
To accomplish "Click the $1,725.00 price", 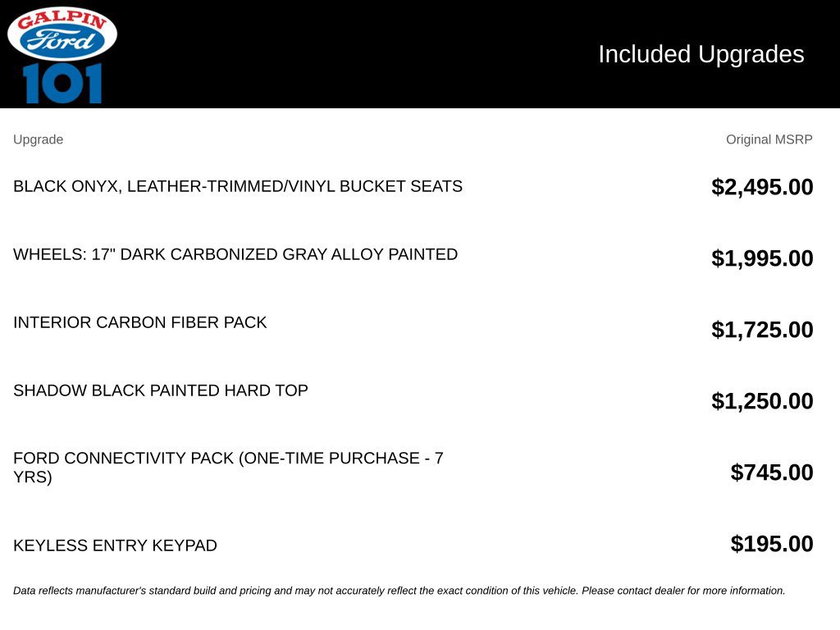I will coord(762,330).
